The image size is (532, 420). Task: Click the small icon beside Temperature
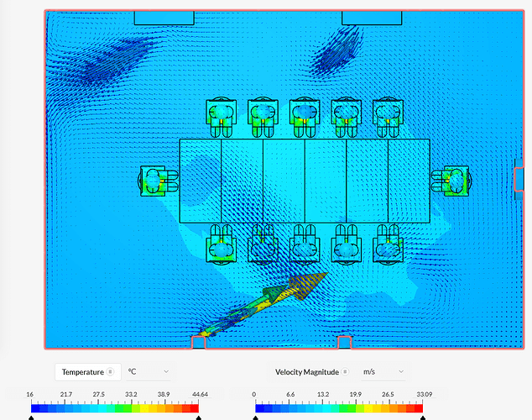pos(110,372)
